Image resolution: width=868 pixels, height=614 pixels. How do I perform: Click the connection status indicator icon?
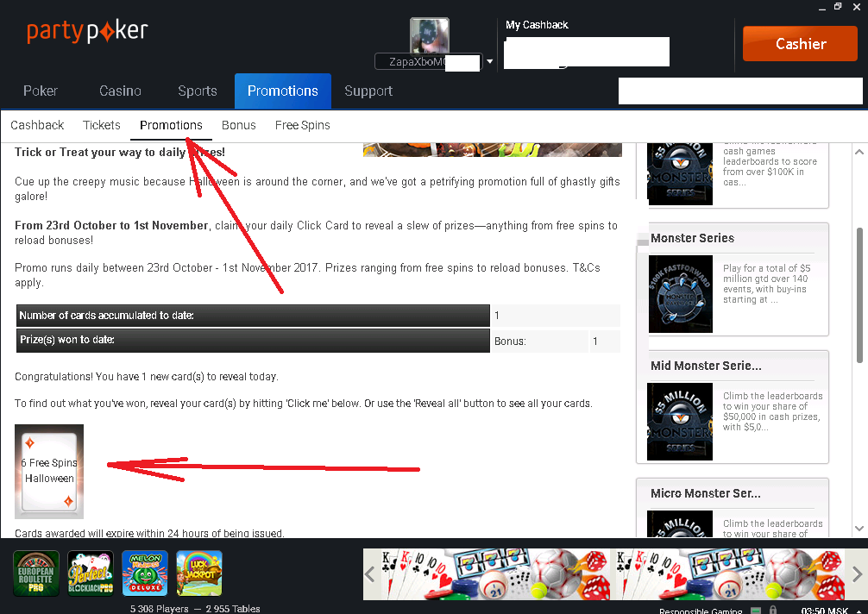point(755,611)
